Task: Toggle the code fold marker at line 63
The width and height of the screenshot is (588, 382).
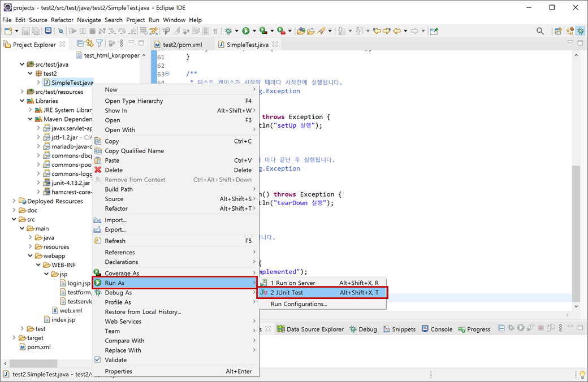Action: point(167,73)
